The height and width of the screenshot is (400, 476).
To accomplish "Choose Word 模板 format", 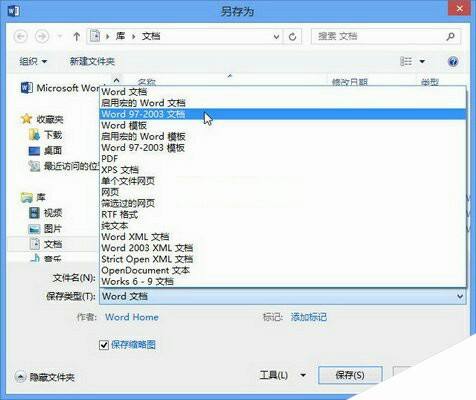I will pos(283,125).
